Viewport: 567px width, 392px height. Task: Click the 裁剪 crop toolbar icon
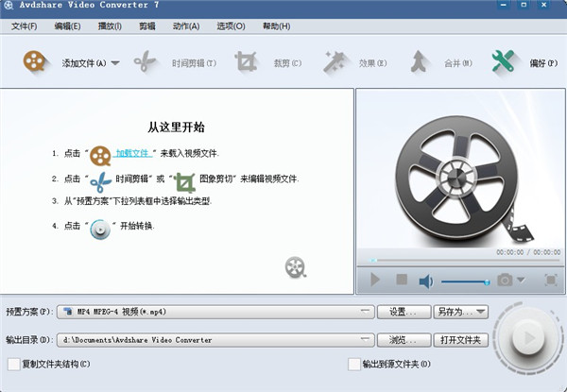(246, 61)
